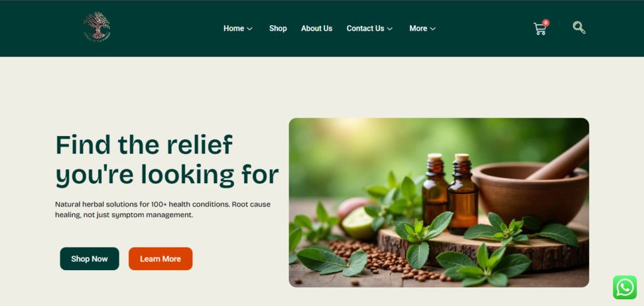Expand the chevron beside Home
644x306 pixels.
click(249, 29)
